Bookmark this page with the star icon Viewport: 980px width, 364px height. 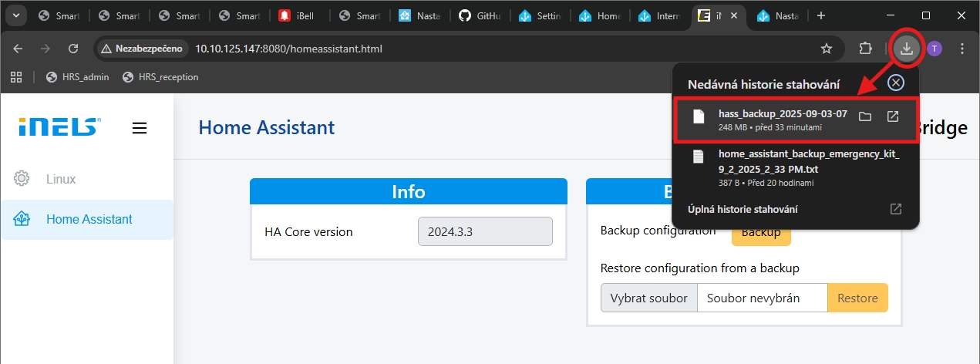pos(827,49)
